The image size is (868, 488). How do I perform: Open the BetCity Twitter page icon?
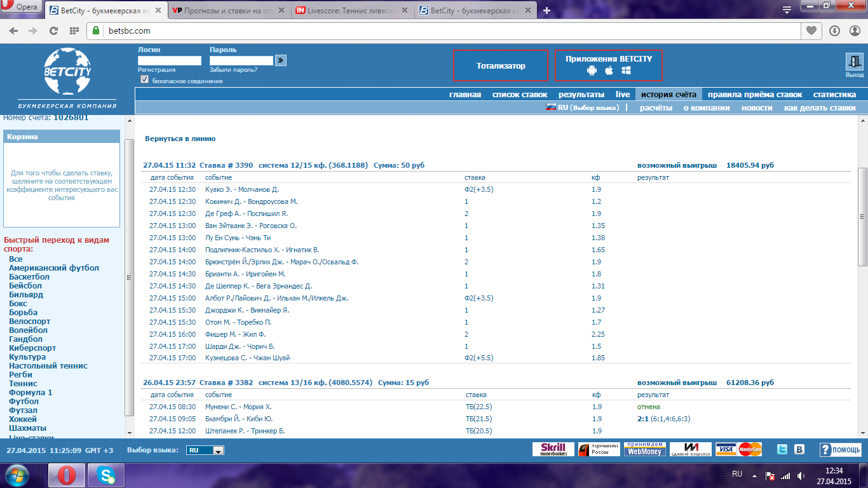tap(783, 449)
